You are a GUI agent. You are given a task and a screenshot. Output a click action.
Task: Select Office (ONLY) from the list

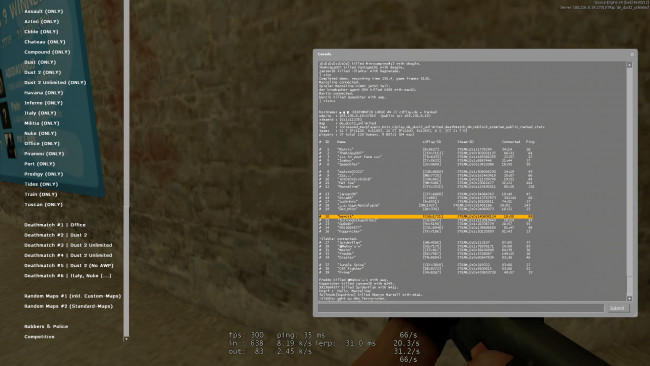point(42,143)
